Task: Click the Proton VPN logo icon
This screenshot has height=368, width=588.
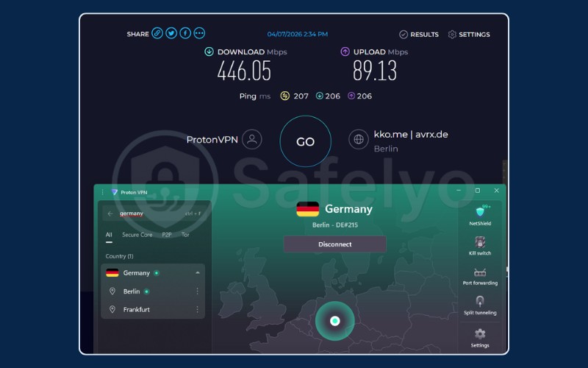Action: (x=115, y=192)
